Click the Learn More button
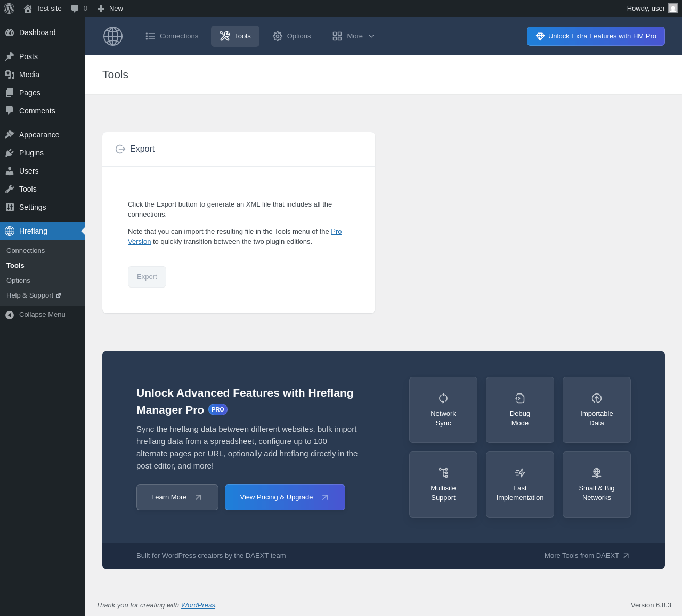Viewport: 682px width, 616px height. (x=177, y=497)
